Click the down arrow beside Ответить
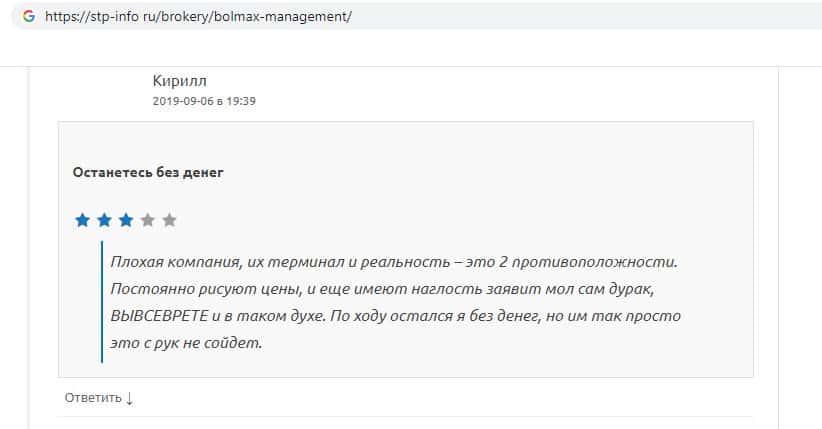Image resolution: width=822 pixels, height=429 pixels. click(x=129, y=398)
